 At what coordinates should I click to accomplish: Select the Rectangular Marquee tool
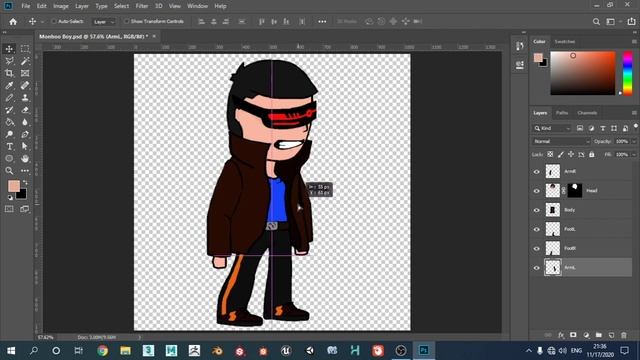pos(25,49)
